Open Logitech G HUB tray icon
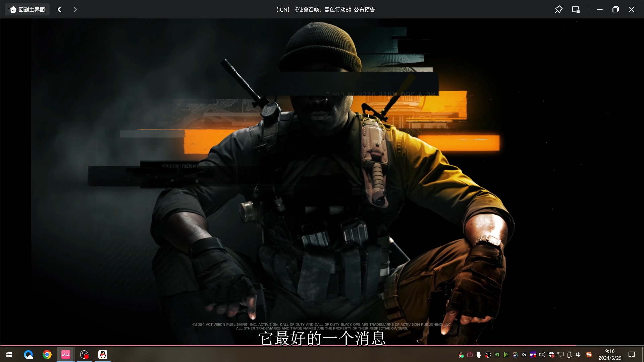This screenshot has height=362, width=644. (524, 355)
